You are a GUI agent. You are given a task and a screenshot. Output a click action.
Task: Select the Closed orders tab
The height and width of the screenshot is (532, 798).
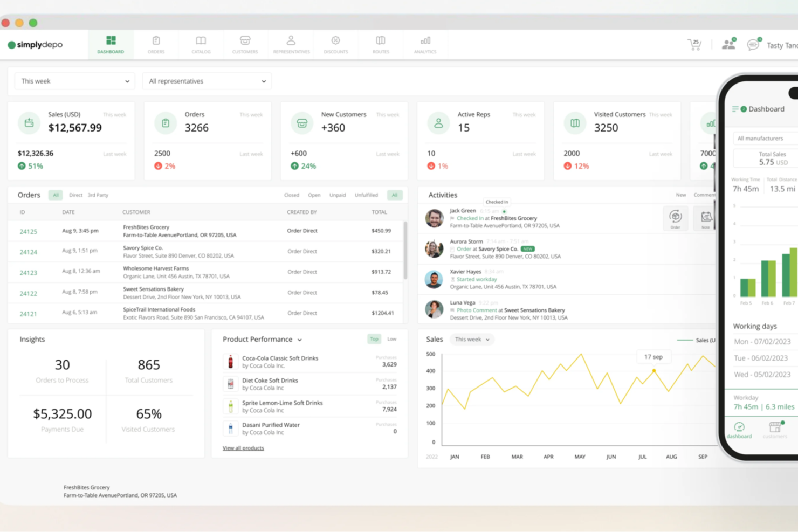pyautogui.click(x=291, y=195)
